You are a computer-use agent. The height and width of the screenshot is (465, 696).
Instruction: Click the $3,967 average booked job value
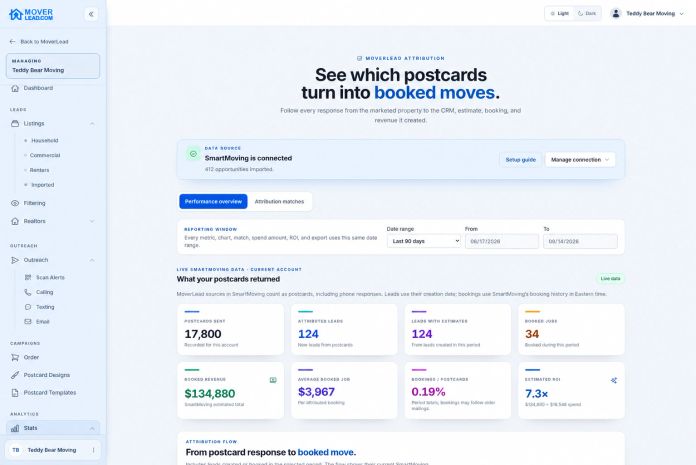316,392
